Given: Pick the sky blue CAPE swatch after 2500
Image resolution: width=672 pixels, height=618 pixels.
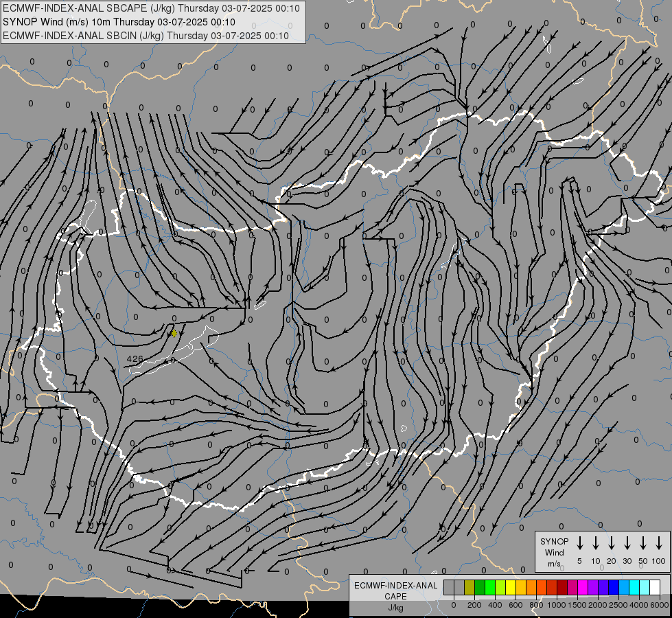Looking at the screenshot, I should click(623, 587).
